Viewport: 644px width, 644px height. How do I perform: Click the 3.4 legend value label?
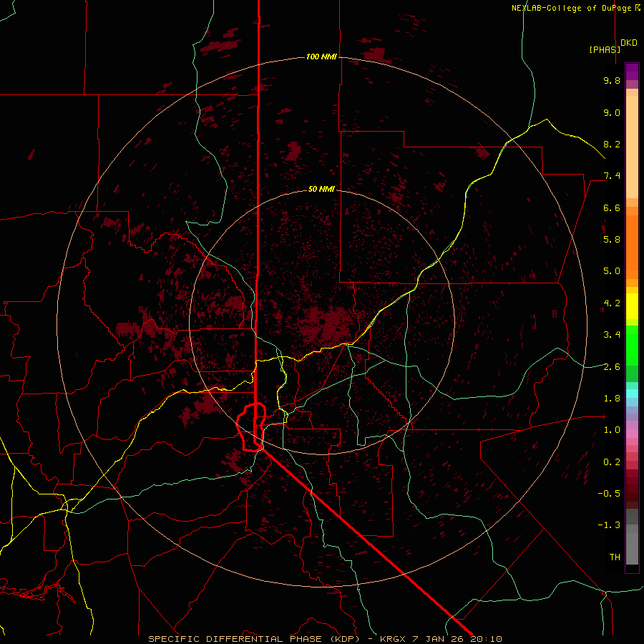click(x=612, y=334)
